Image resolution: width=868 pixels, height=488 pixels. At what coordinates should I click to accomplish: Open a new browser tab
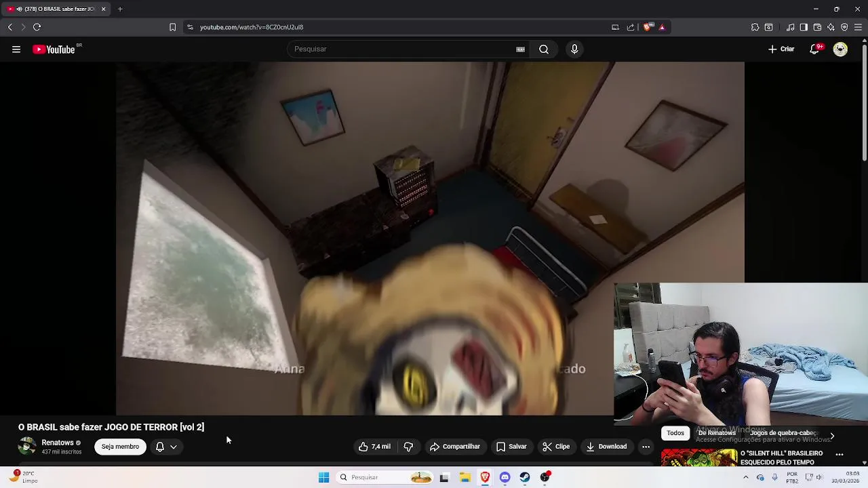point(120,9)
